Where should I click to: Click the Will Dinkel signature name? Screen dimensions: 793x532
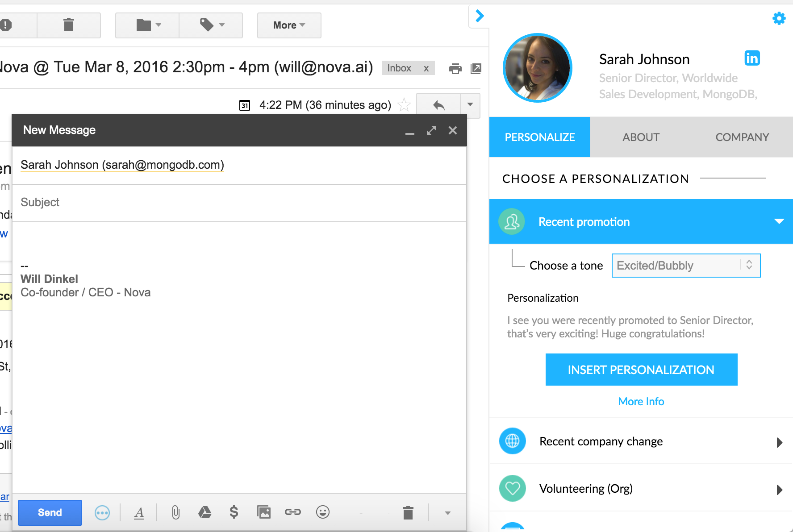50,279
